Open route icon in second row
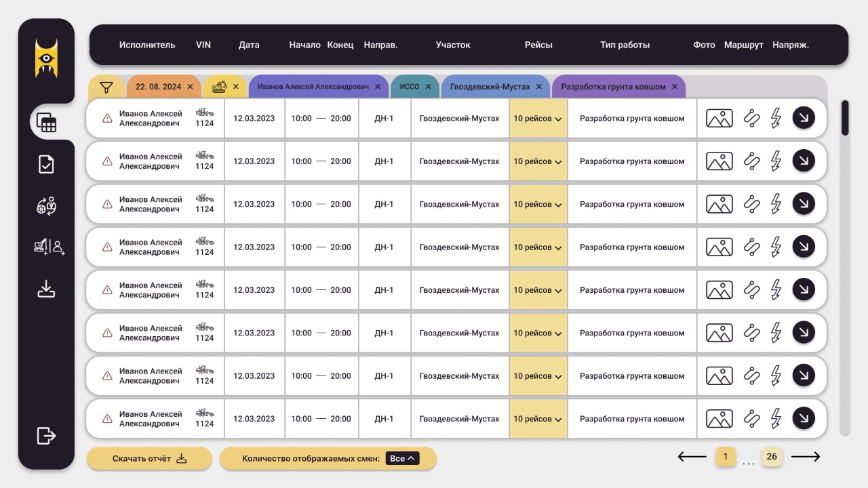This screenshot has height=488, width=868. point(751,161)
